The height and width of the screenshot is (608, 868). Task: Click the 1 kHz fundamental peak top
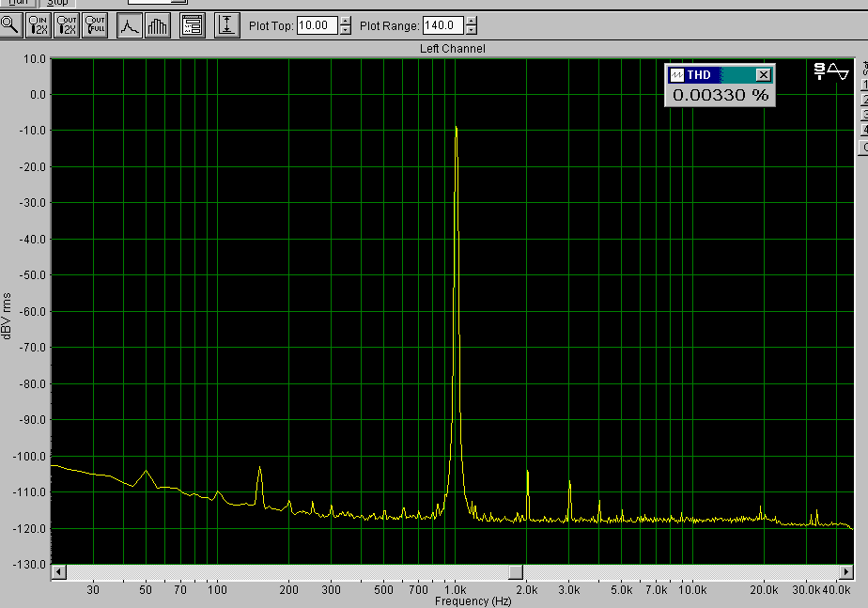[456, 128]
